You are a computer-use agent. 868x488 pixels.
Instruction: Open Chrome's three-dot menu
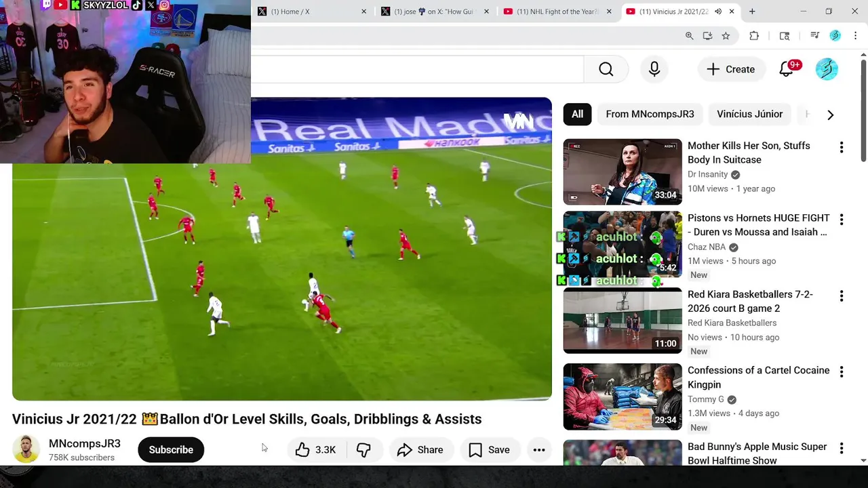pos(855,36)
